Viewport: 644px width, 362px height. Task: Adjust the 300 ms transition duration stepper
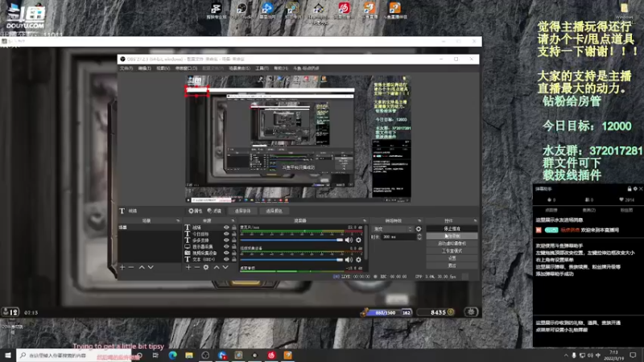tap(419, 237)
